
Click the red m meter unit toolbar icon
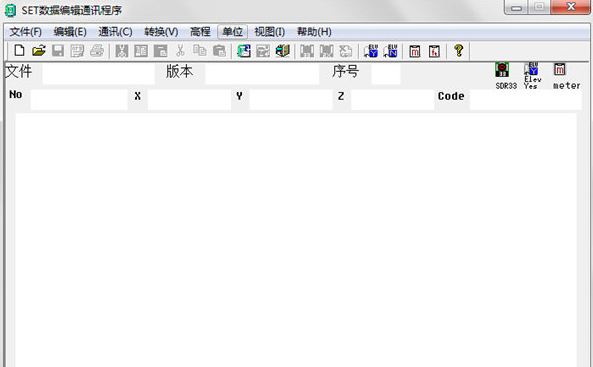tap(415, 51)
